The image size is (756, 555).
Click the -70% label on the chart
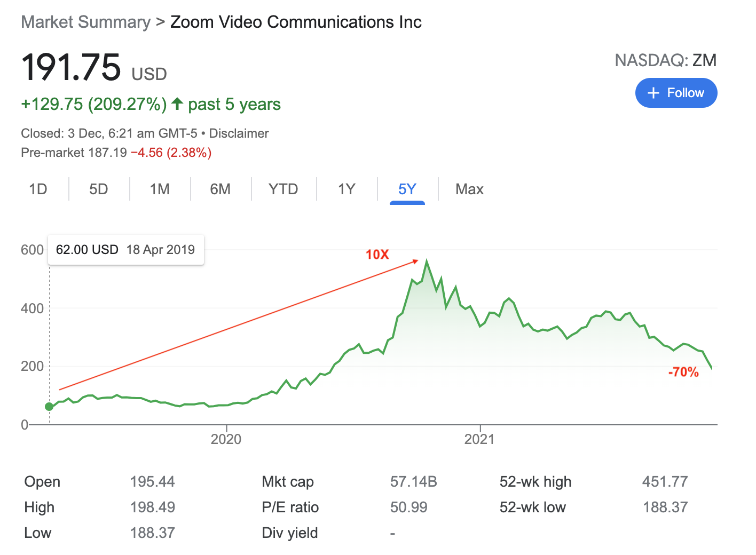[x=684, y=373]
